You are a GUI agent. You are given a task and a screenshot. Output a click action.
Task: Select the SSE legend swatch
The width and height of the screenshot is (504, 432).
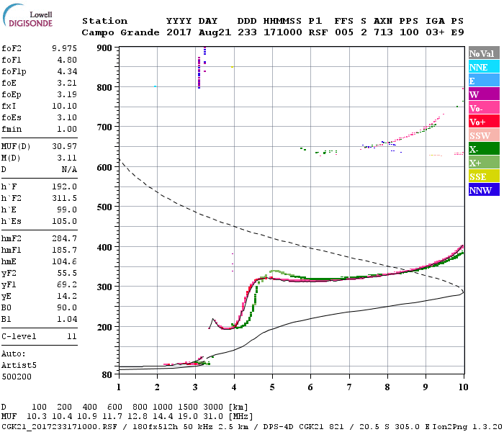click(484, 176)
